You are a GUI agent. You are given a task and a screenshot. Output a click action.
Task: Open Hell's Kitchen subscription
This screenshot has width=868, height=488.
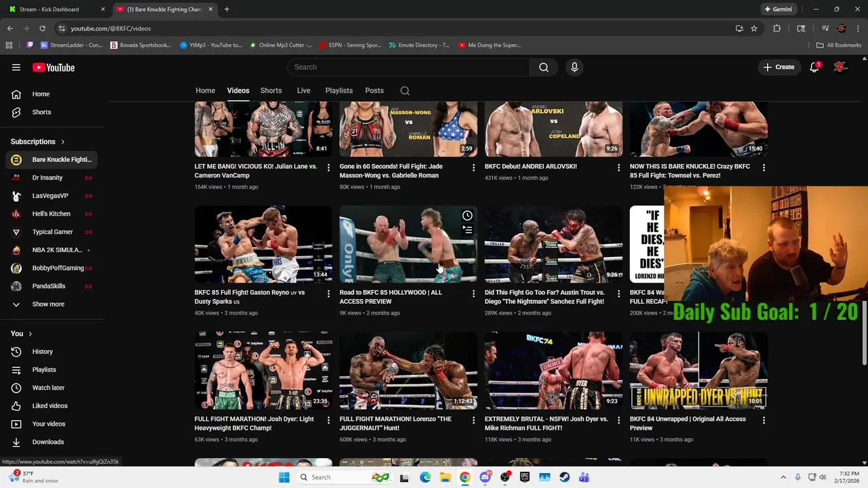click(x=52, y=214)
